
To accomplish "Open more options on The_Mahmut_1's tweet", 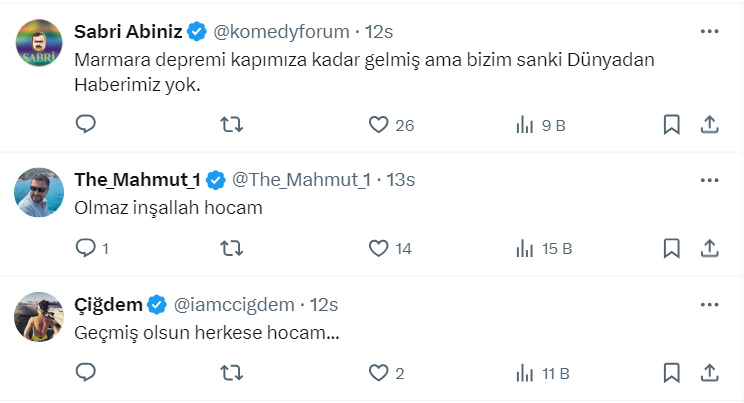I will pyautogui.click(x=709, y=180).
